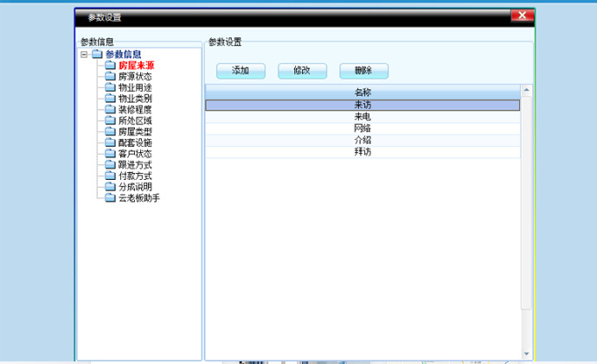Open 客户状态 parameter category
This screenshot has height=364, width=597.
click(135, 154)
